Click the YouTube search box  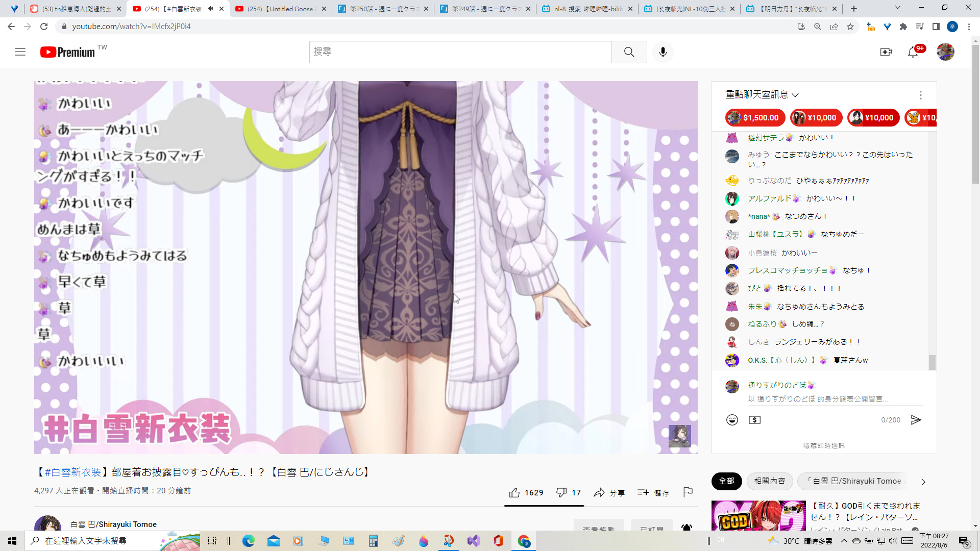pyautogui.click(x=460, y=52)
